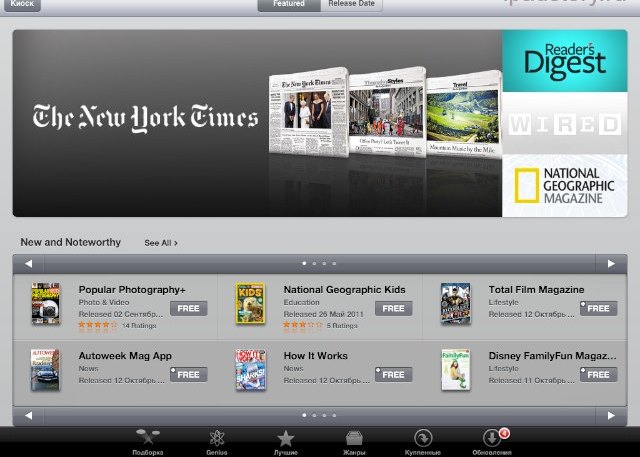Jump to third page dot in bottom pager
The image size is (640, 457).
(324, 415)
